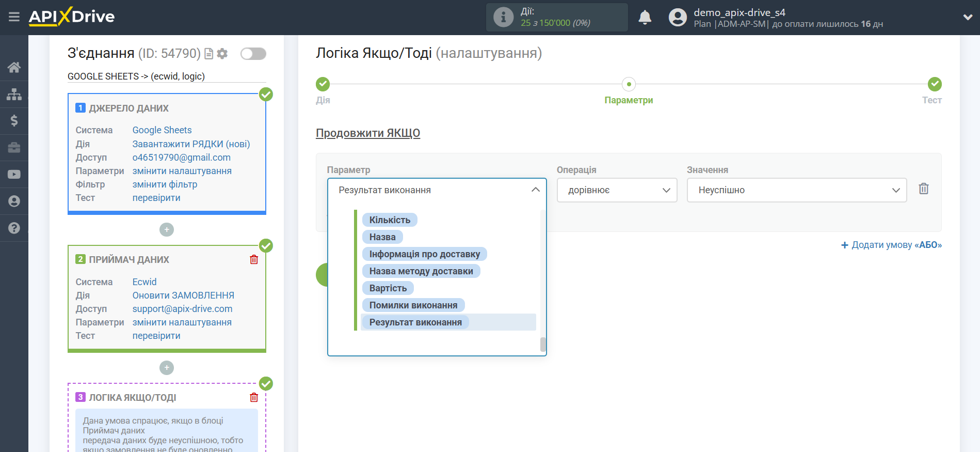Open the hamburger menu
Image resolution: width=980 pixels, height=452 pixels.
14,17
